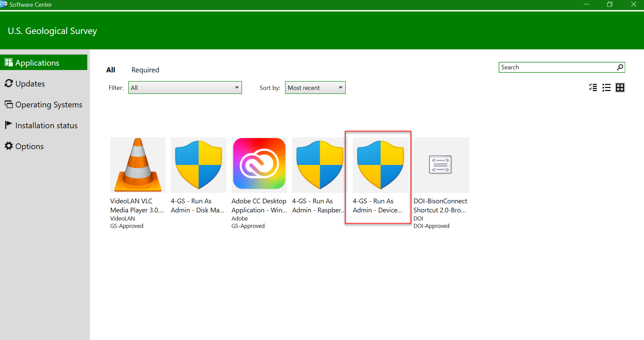Go to Options in the sidebar
This screenshot has width=644, height=340.
44,146
